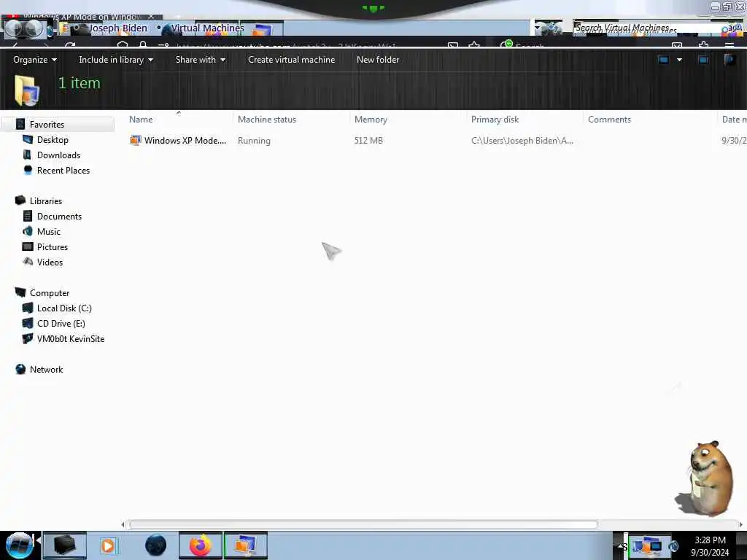
Task: Open the Pictures library
Action: click(53, 246)
